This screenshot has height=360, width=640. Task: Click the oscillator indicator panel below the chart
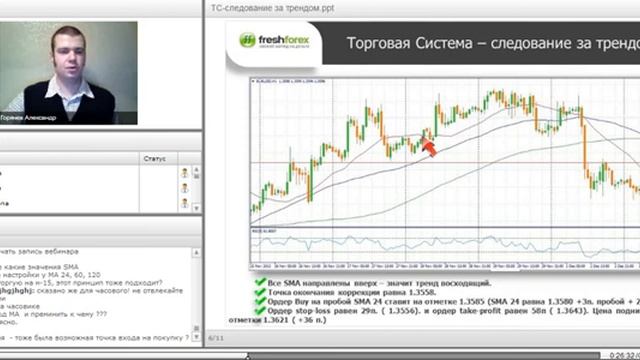445,245
